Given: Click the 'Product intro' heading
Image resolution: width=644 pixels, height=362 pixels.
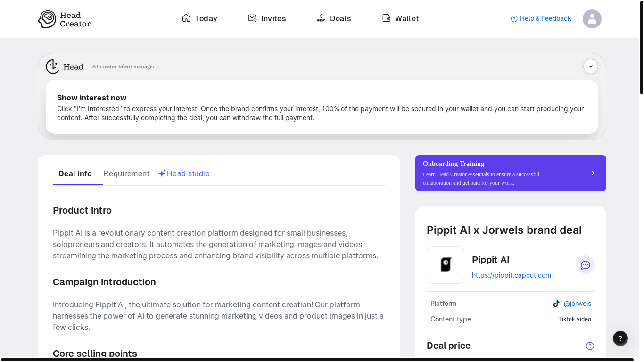Looking at the screenshot, I should (82, 210).
